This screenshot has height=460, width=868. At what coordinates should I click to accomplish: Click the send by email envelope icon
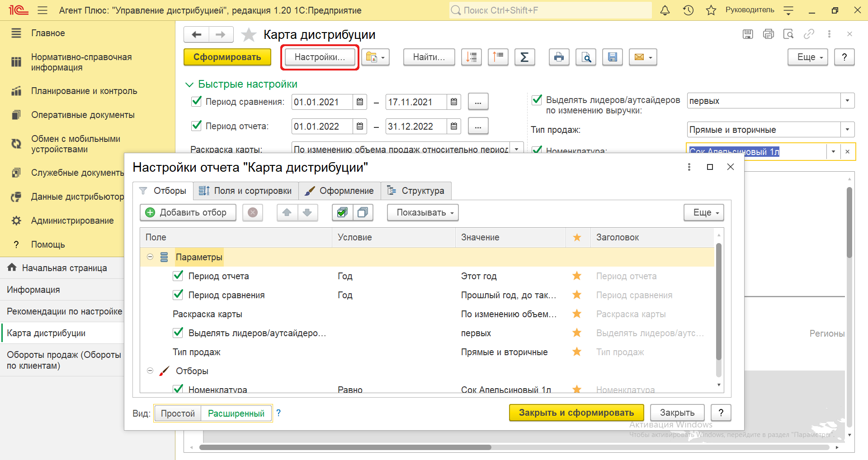(643, 57)
